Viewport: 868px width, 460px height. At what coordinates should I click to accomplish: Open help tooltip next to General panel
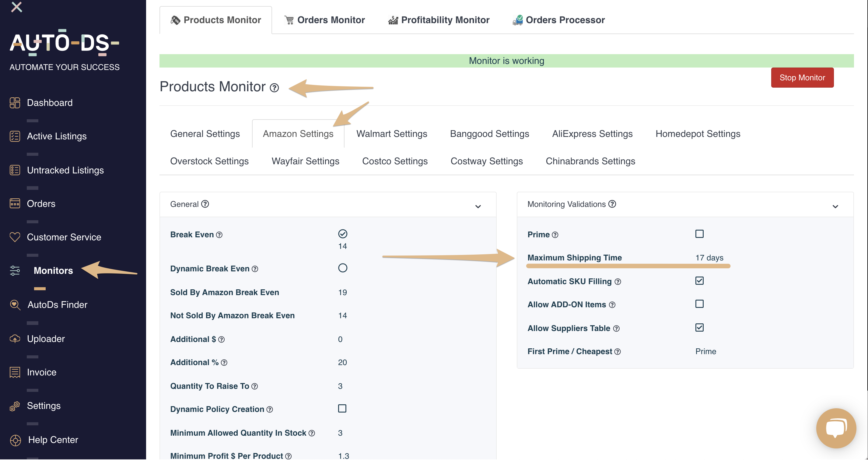tap(205, 204)
